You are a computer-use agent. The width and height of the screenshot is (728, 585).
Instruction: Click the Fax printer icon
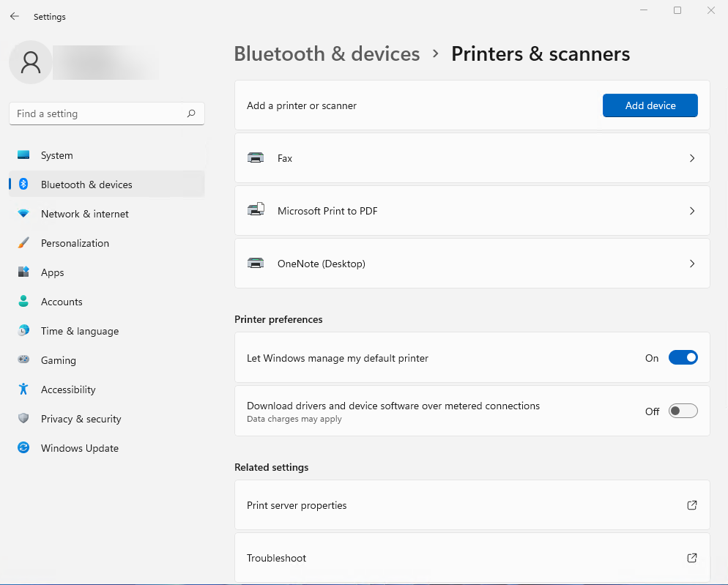click(256, 158)
